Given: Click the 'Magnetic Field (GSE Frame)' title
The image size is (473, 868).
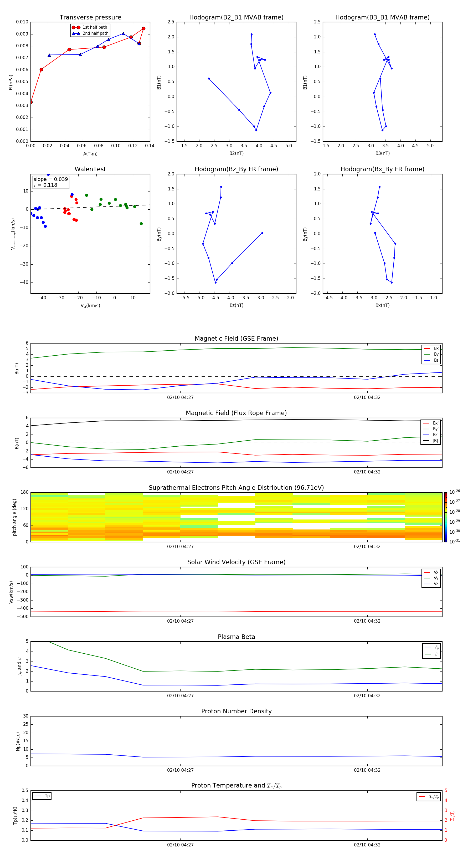Looking at the screenshot, I should point(236,339).
